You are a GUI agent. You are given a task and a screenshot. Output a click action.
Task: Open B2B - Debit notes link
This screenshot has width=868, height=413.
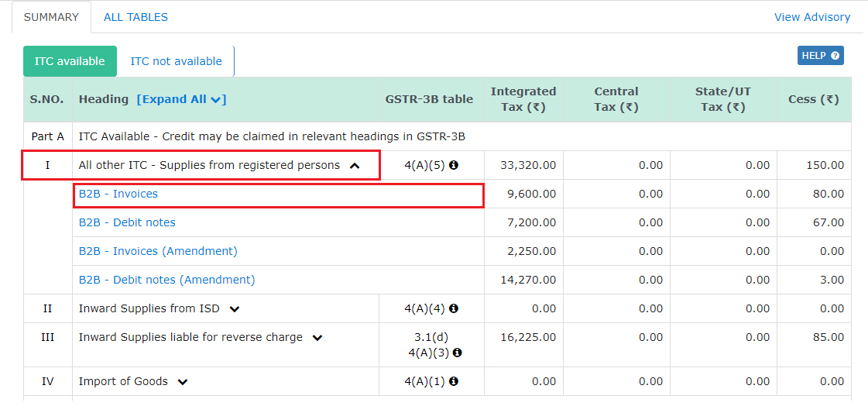[x=127, y=222]
